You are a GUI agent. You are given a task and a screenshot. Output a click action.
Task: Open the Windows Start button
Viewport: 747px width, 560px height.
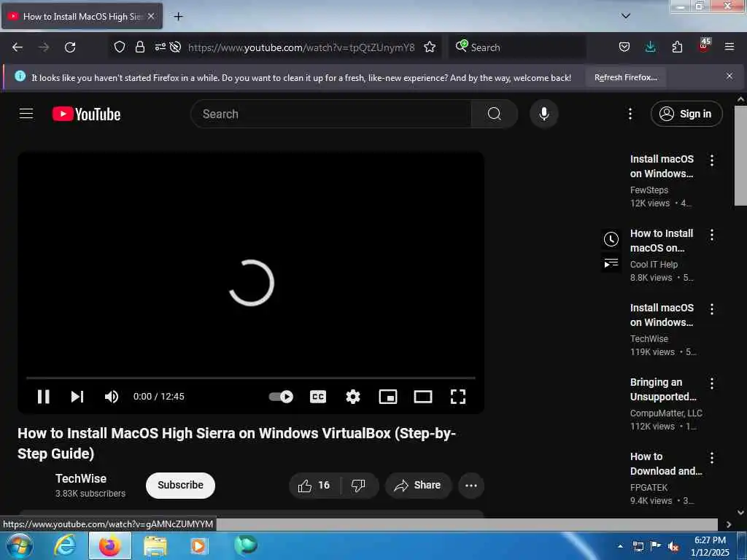click(20, 545)
